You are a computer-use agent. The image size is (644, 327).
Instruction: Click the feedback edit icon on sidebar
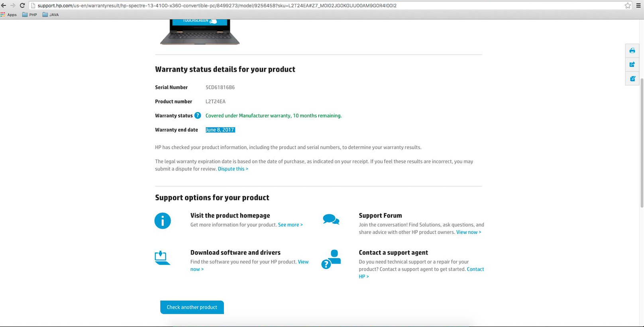point(632,78)
